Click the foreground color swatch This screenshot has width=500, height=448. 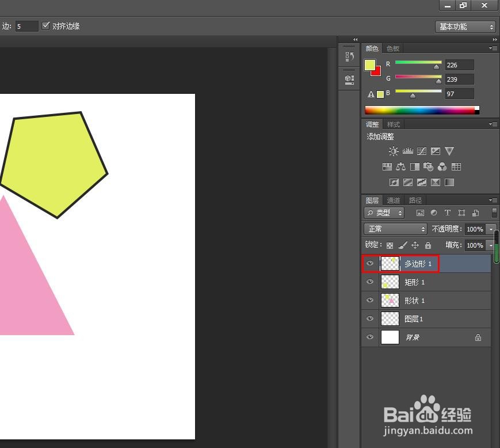[x=370, y=64]
